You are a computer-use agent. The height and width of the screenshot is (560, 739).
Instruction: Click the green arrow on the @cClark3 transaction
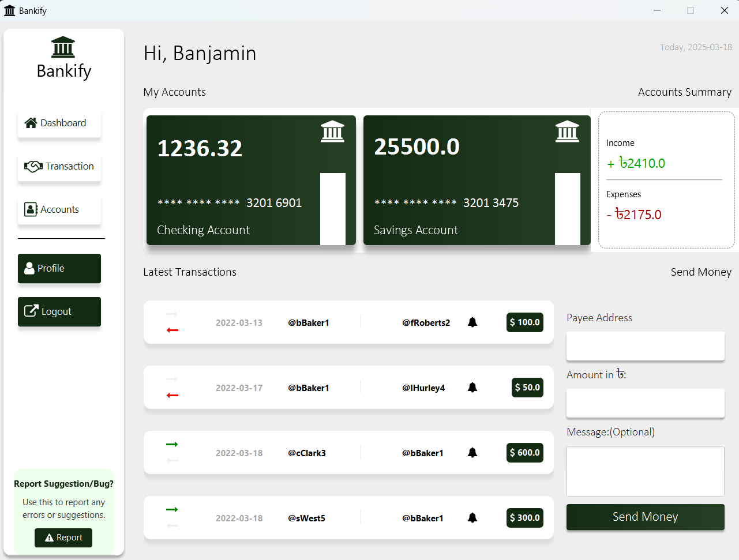point(172,445)
